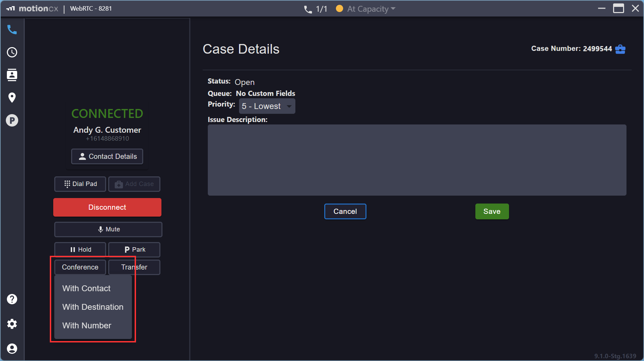Open the phone calls sidebar icon

point(12,30)
